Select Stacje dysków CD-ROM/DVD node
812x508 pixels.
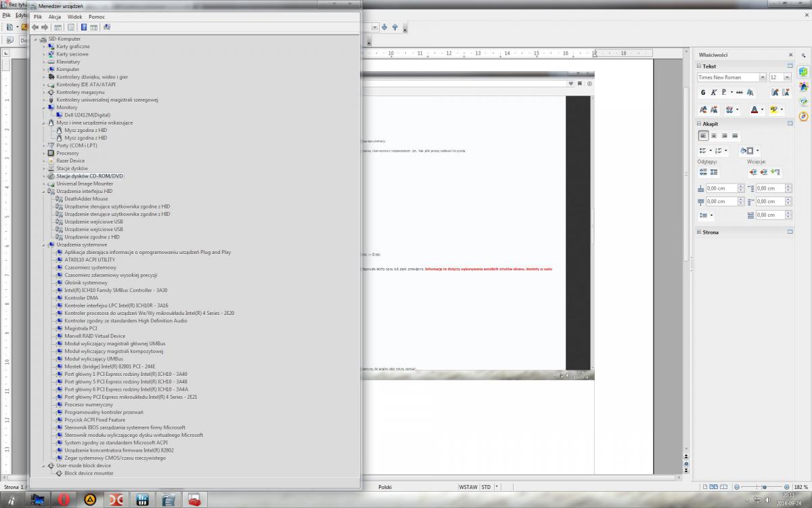coord(90,176)
